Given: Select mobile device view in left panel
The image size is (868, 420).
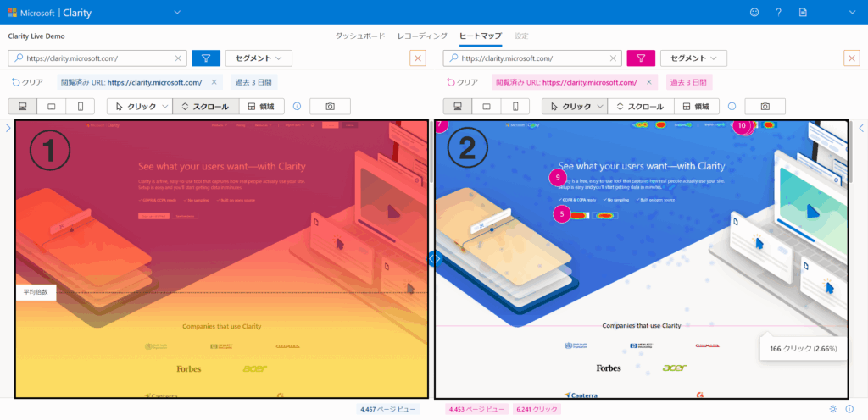Looking at the screenshot, I should [81, 107].
